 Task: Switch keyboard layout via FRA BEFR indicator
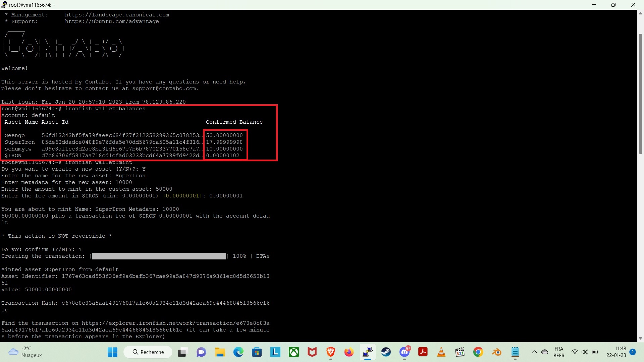[559, 352]
